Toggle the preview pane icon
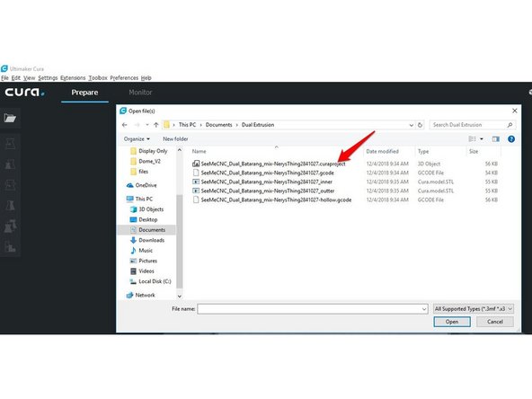532x399 pixels. pyautogui.click(x=496, y=138)
